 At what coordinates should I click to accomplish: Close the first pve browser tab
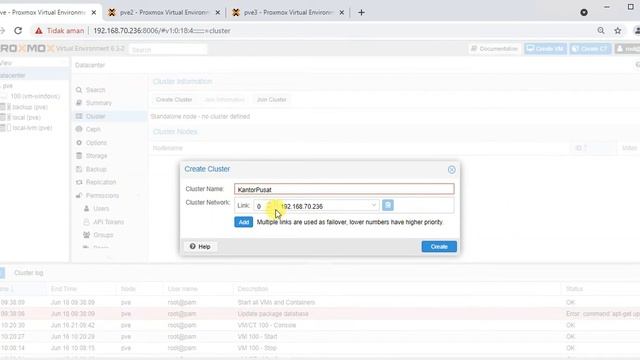click(93, 13)
